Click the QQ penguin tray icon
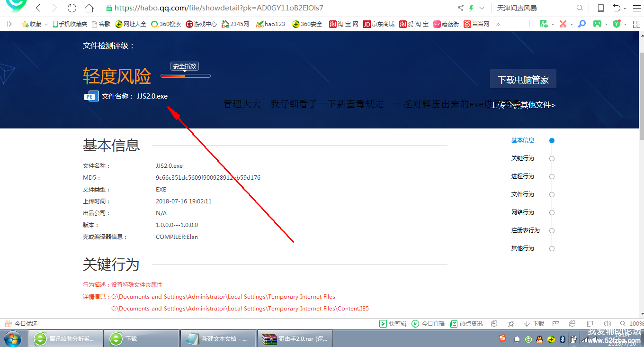Image resolution: width=644 pixels, height=347 pixels. tap(539, 339)
